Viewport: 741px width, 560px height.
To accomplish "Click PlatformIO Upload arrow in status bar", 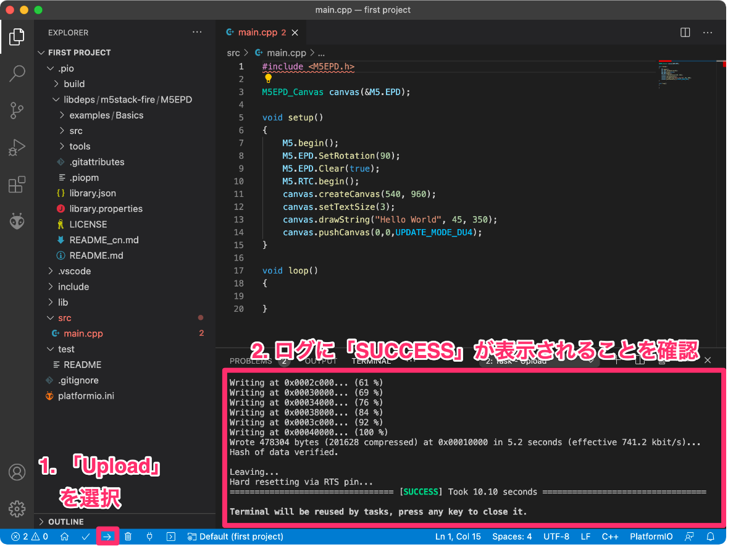I will (107, 537).
